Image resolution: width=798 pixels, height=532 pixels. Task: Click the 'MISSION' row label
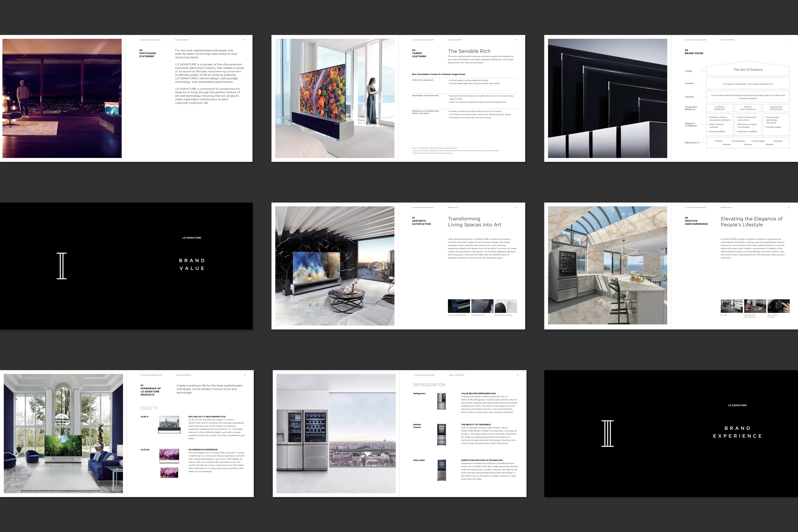pos(689,97)
